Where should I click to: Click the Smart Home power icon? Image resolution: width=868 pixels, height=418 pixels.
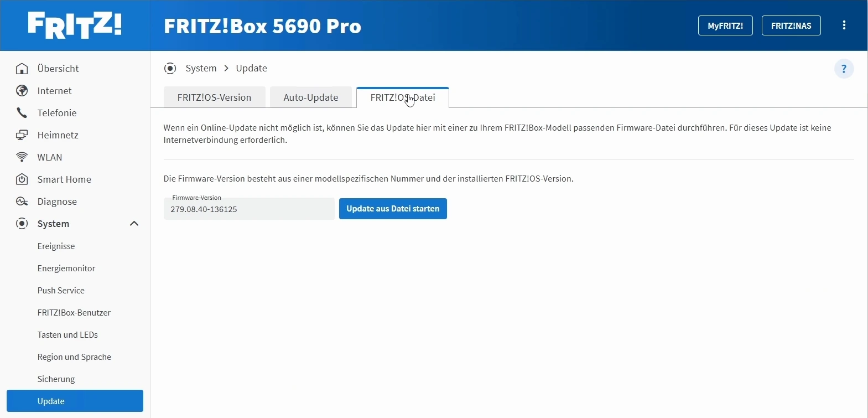point(22,179)
